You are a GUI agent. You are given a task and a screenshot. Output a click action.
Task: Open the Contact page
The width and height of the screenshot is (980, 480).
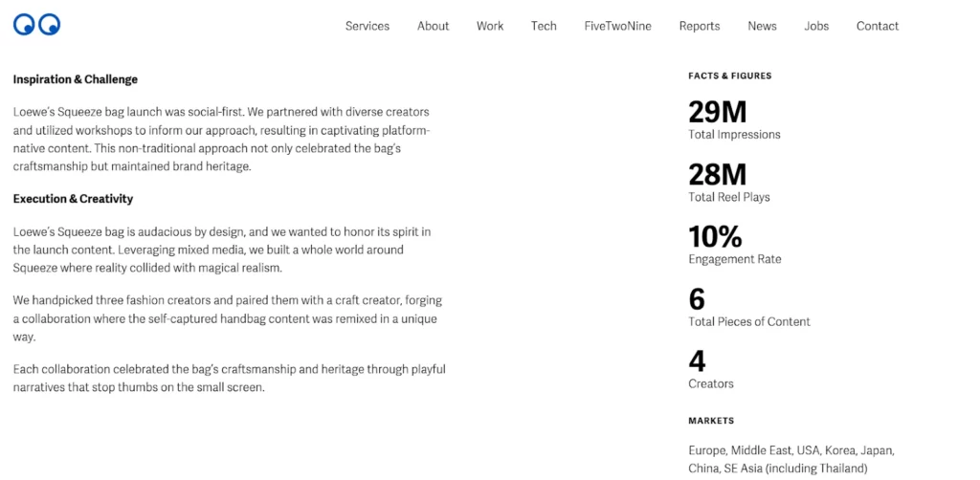[x=878, y=26]
